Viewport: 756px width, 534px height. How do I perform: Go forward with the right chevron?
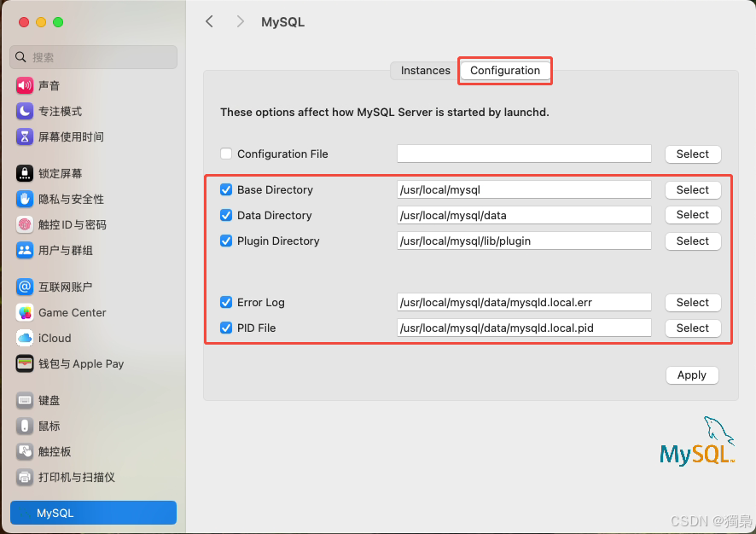(x=240, y=21)
